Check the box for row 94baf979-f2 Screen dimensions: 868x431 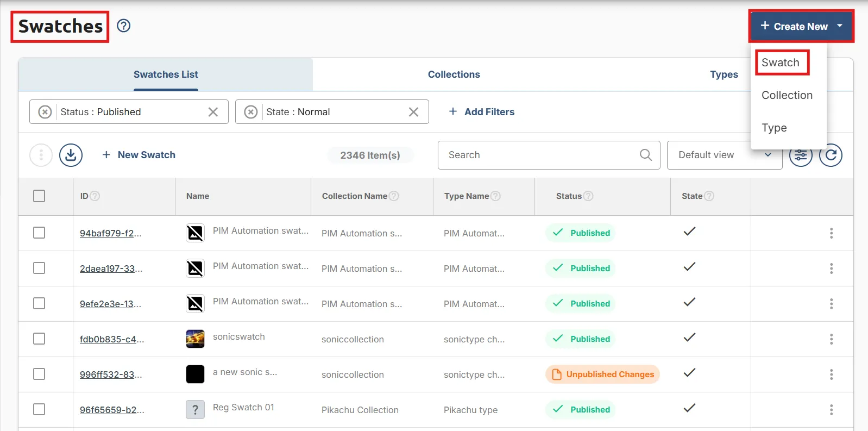point(39,233)
